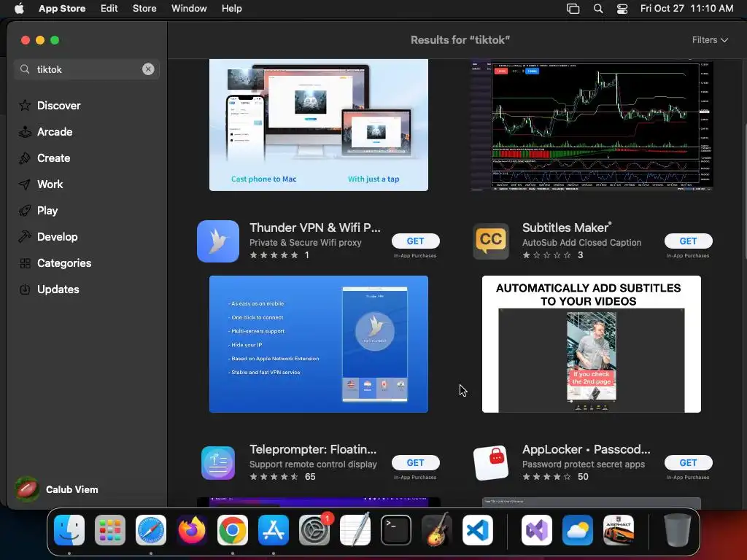Open the App Store menu
This screenshot has width=747, height=560.
click(x=62, y=8)
